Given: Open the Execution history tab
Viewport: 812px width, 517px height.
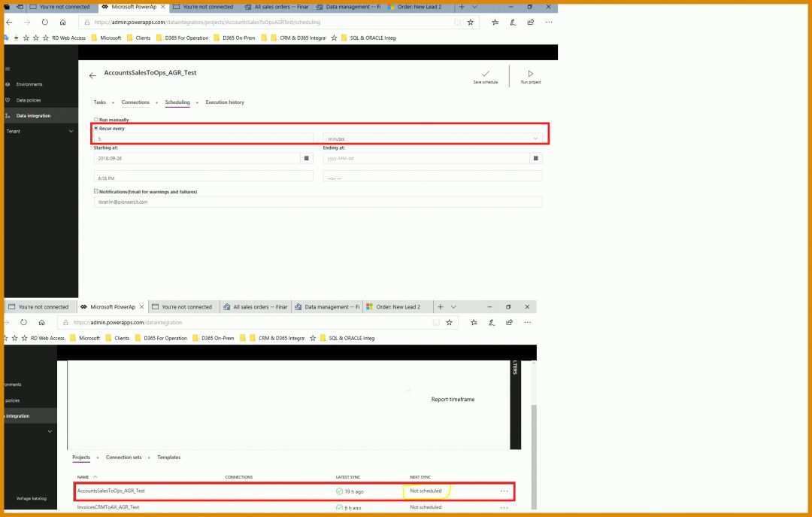Looking at the screenshot, I should coord(225,102).
